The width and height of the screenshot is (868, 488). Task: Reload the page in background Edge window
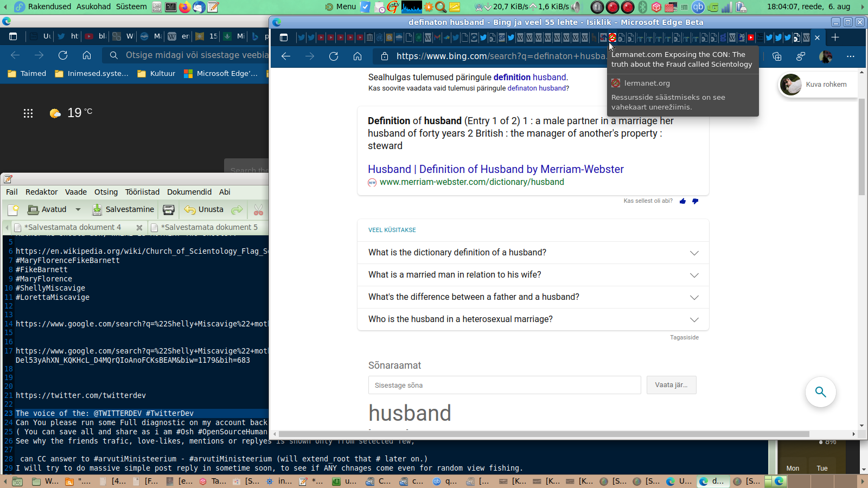tap(63, 55)
